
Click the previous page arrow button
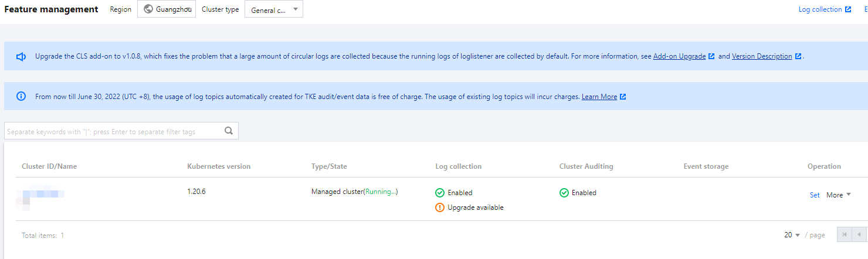coord(860,235)
